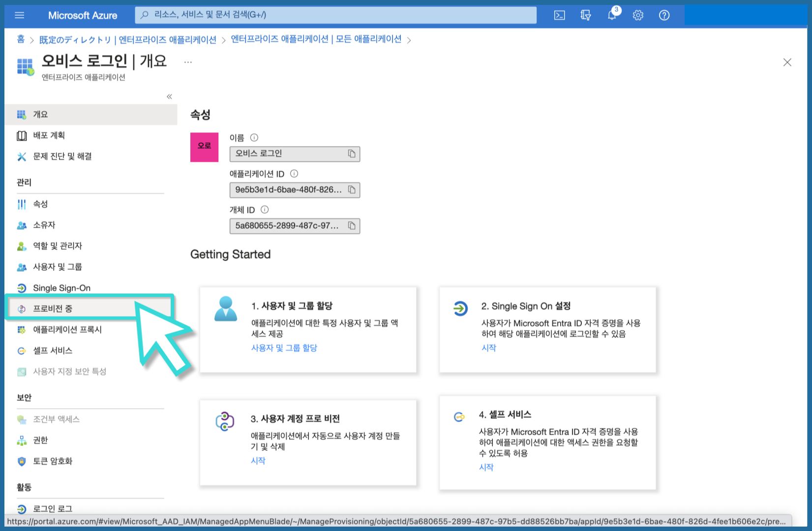Copy the 애플리케이션 ID value
This screenshot has width=812, height=531.
coord(352,190)
